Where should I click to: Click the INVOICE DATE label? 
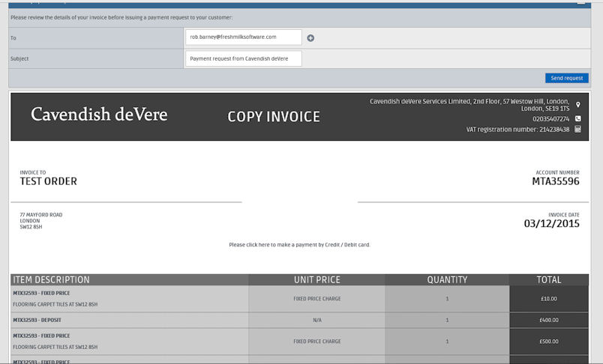click(x=564, y=215)
